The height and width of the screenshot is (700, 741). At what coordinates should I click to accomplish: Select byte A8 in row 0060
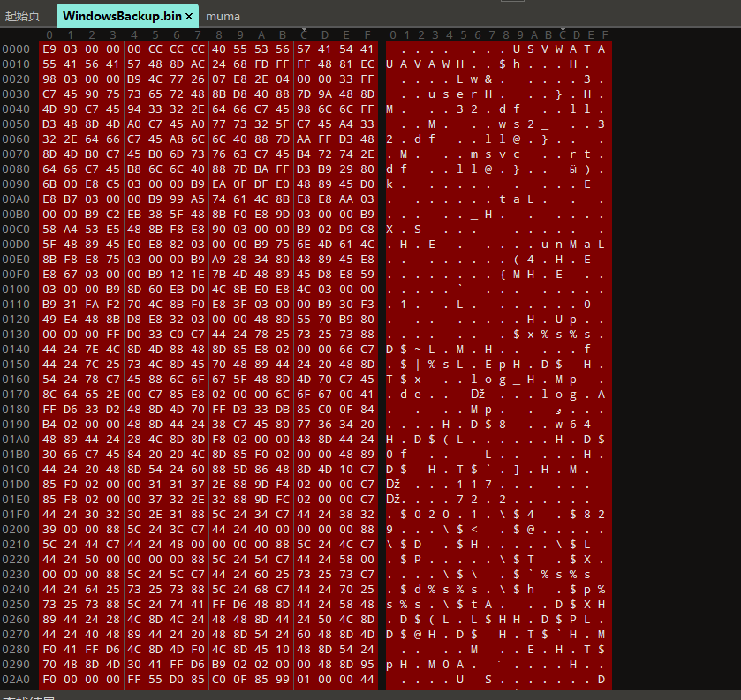point(177,139)
